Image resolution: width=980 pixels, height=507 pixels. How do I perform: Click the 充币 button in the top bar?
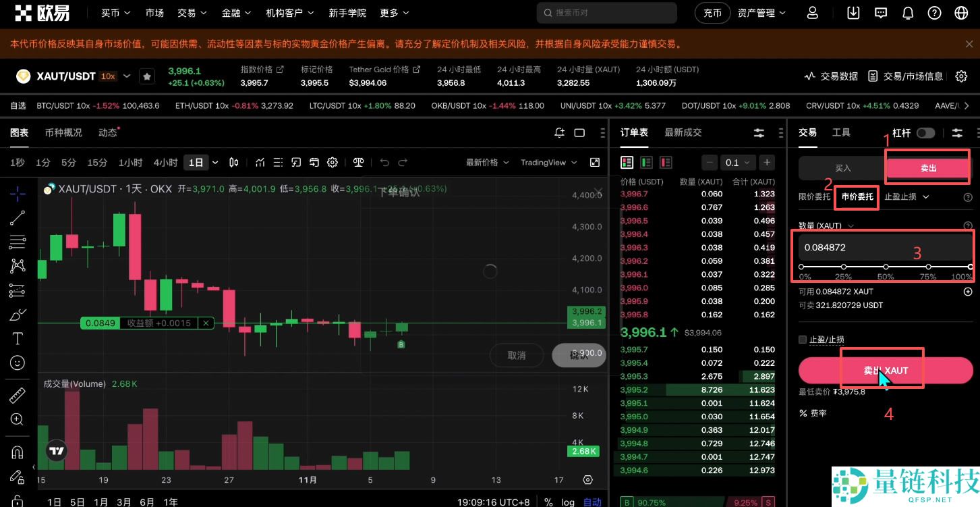(x=712, y=12)
